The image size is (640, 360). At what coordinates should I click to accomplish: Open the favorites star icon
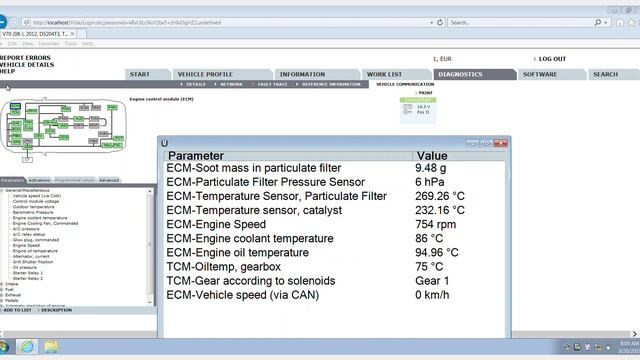632,22
